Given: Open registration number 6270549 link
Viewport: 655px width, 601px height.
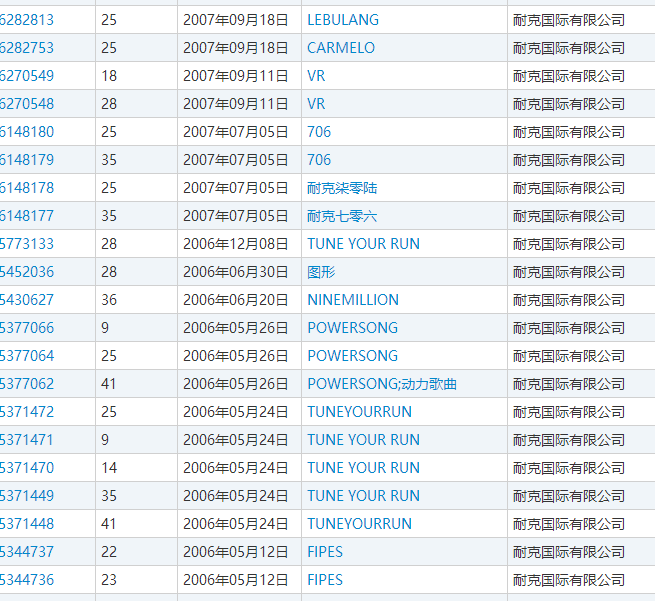Looking at the screenshot, I should (x=27, y=76).
